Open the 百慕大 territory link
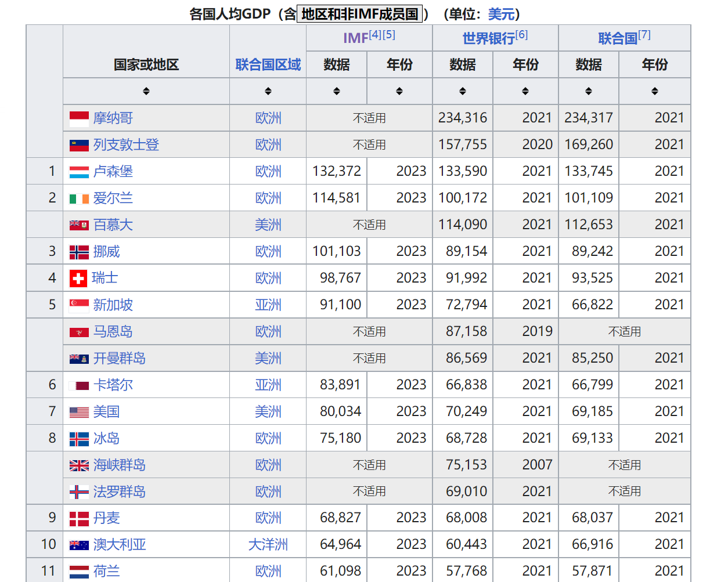Screen dimensions: 728x582 [x=113, y=225]
